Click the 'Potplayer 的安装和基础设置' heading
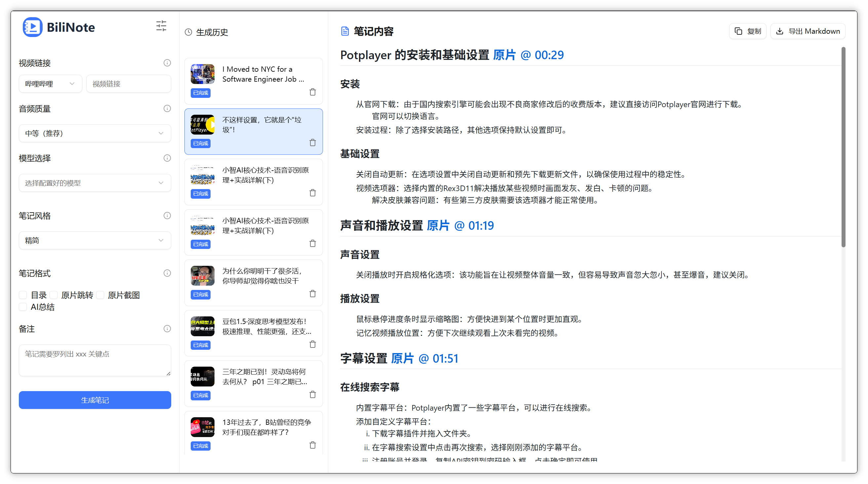This screenshot has height=484, width=868. pyautogui.click(x=414, y=55)
